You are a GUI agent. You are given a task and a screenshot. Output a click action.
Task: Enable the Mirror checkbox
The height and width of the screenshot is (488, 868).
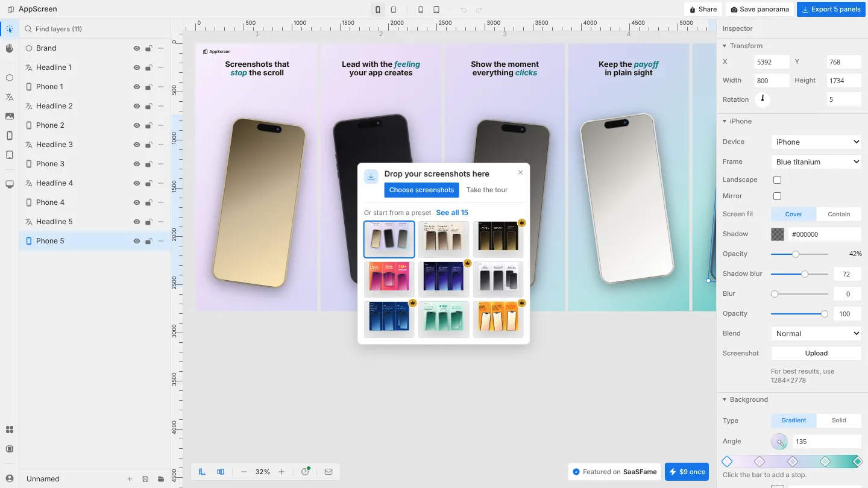coord(777,196)
